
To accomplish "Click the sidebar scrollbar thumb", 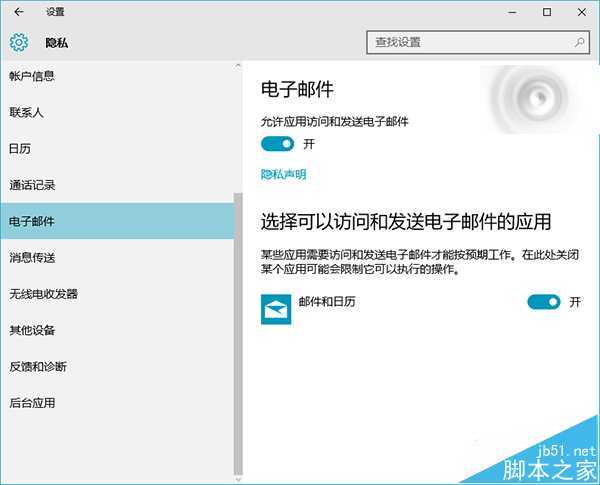I will coord(238,334).
